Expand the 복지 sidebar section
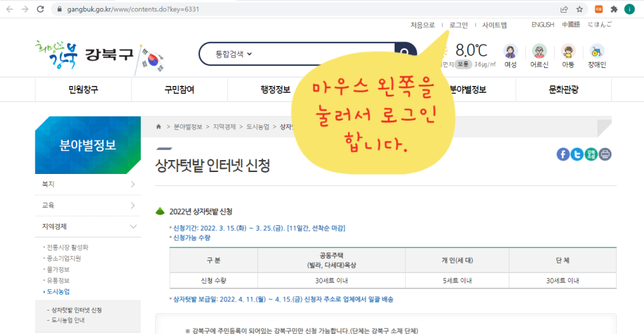Viewport: 644px width, 334px height. 88,184
